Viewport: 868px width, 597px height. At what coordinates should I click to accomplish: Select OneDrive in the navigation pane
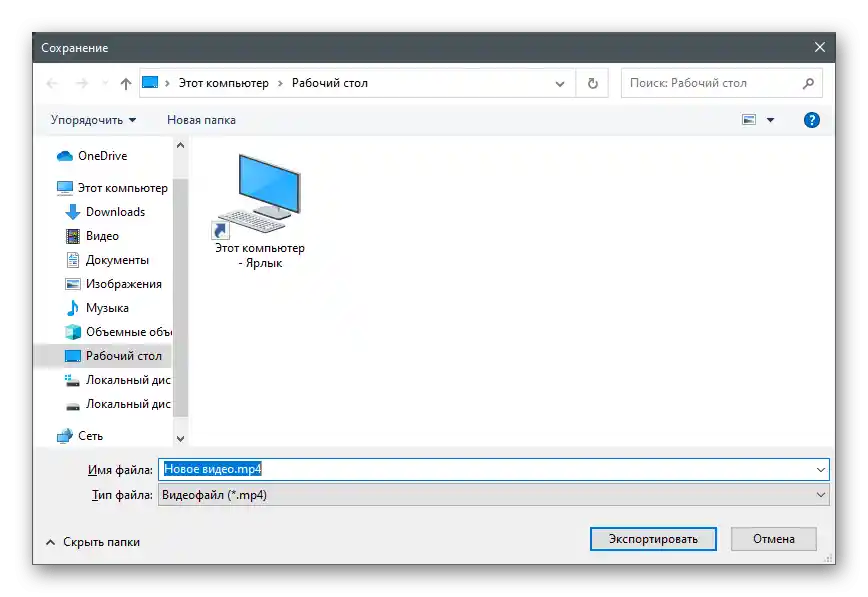coord(103,156)
